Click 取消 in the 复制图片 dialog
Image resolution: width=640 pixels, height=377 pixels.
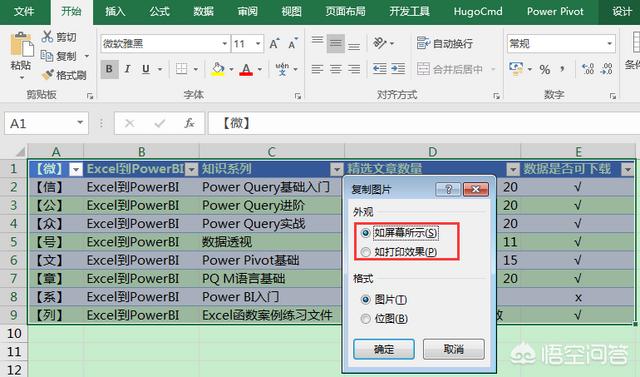(x=453, y=349)
